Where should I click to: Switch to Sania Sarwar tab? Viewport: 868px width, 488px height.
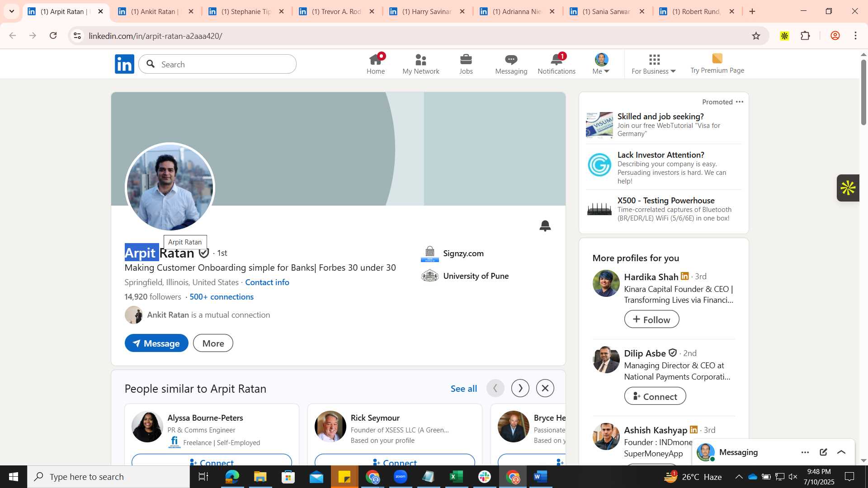tap(607, 12)
